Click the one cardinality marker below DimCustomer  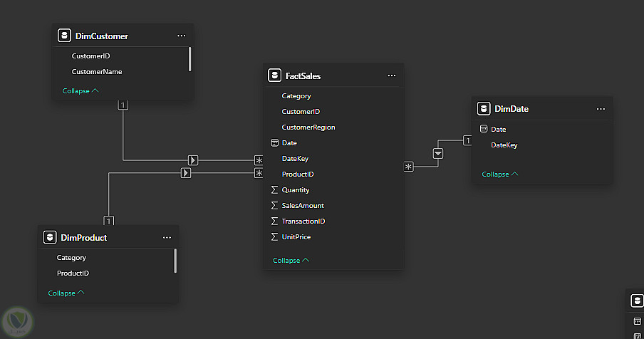[123, 105]
